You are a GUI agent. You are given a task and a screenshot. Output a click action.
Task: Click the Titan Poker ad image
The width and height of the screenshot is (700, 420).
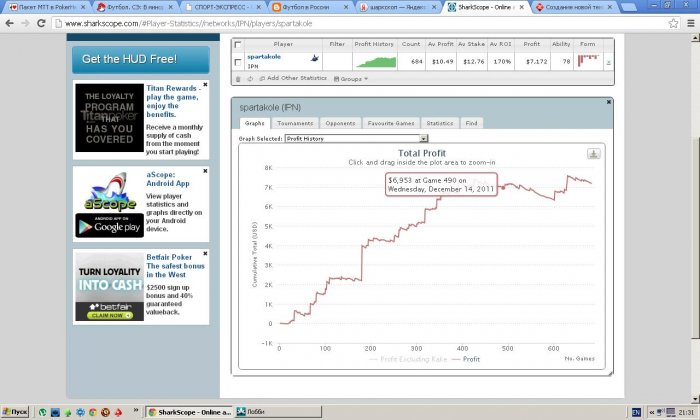(x=109, y=118)
